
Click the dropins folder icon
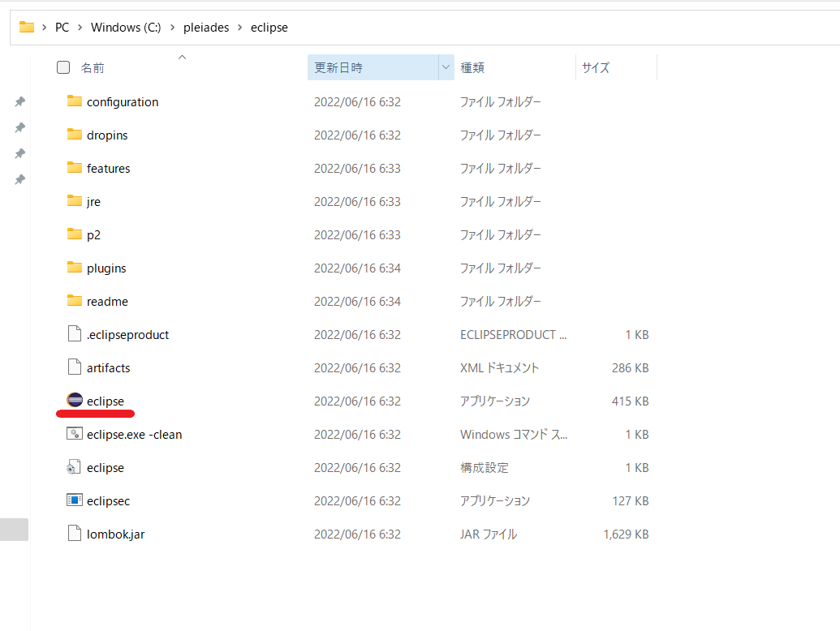point(75,135)
